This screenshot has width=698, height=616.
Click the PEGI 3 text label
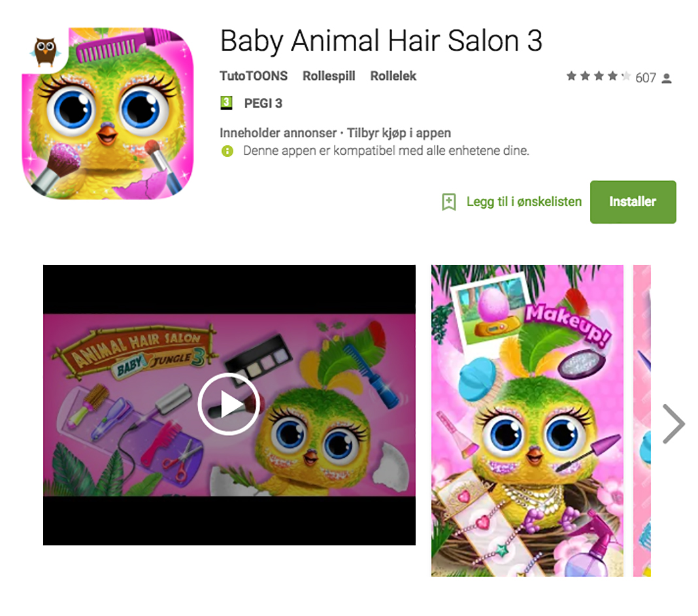[x=263, y=103]
